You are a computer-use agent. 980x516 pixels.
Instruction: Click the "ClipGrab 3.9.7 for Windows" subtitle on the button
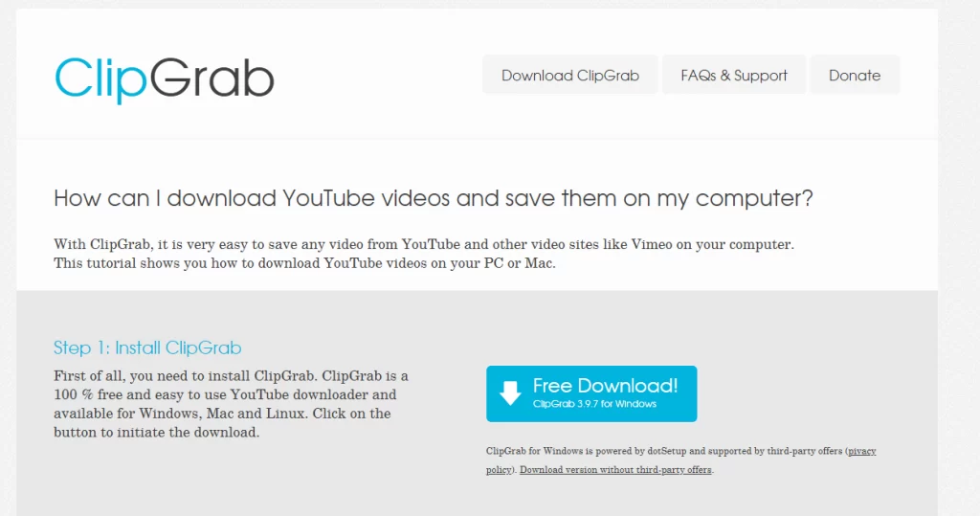point(594,404)
